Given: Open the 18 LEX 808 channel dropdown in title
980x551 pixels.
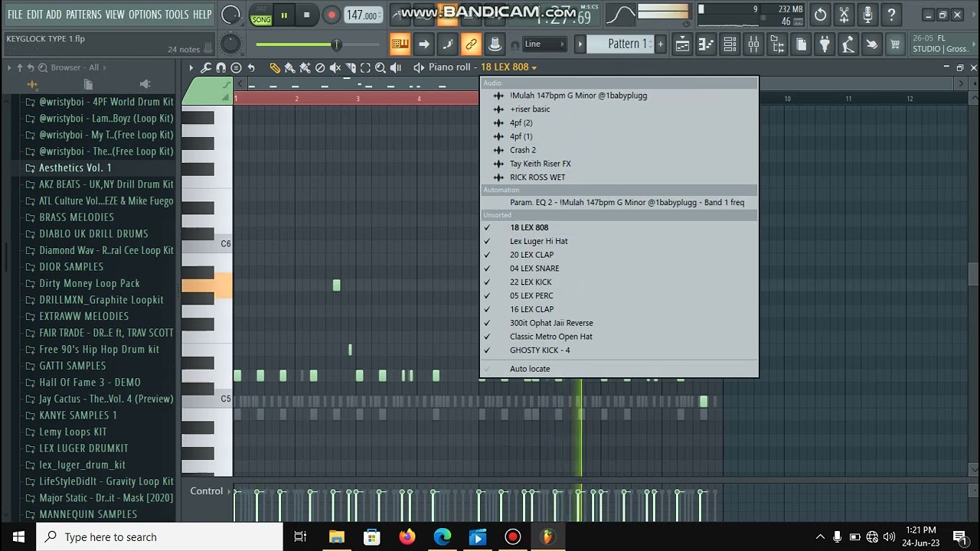Looking at the screenshot, I should tap(508, 67).
